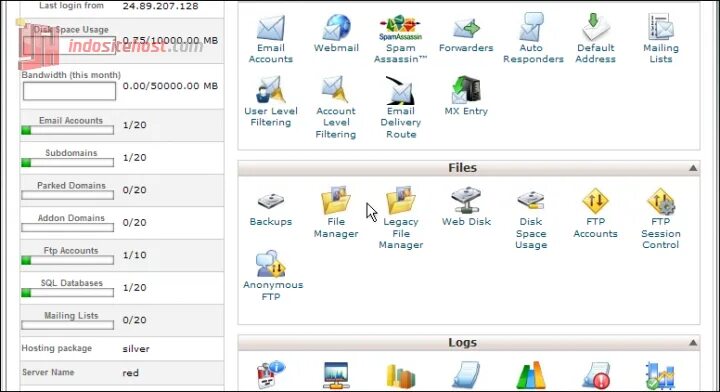720x392 pixels.
Task: Open Anonymous FTP settings
Action: pos(271,264)
